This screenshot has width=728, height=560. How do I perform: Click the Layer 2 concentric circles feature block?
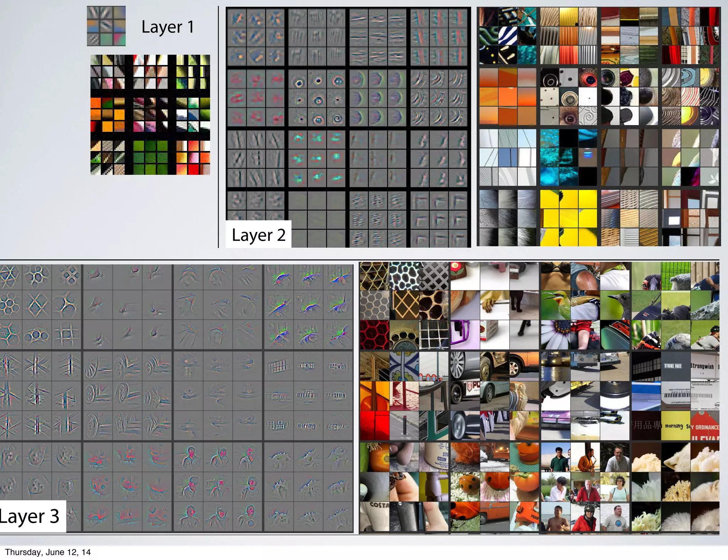317,97
